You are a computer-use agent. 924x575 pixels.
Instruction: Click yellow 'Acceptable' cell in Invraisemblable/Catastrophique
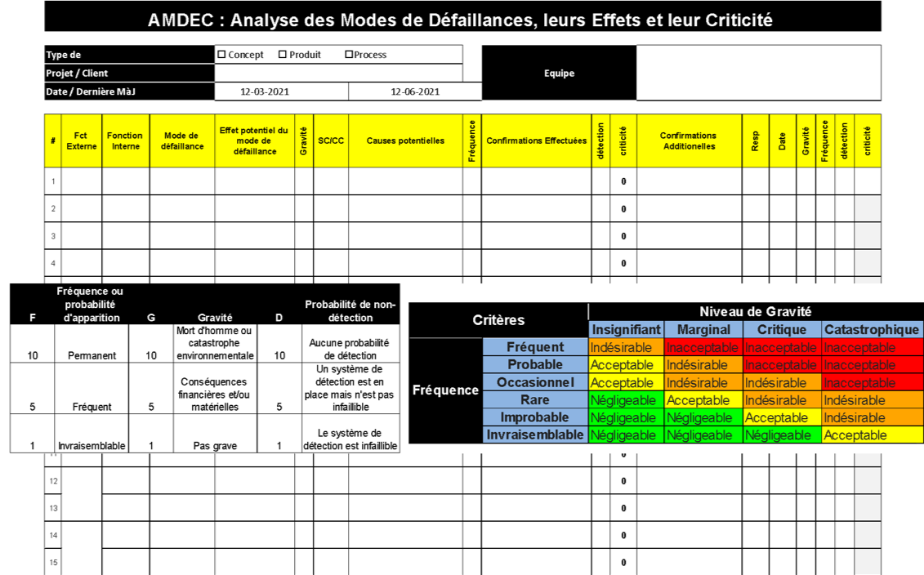(x=873, y=435)
